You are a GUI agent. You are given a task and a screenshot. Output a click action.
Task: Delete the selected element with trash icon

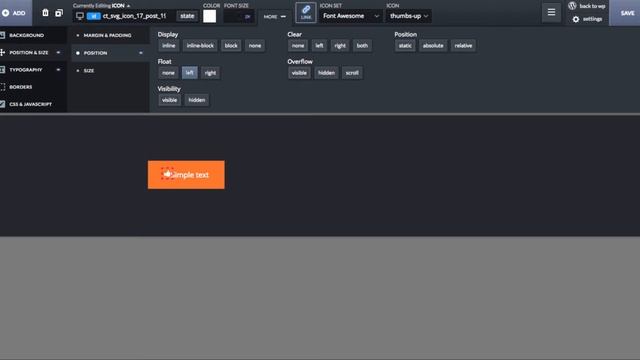coord(45,13)
